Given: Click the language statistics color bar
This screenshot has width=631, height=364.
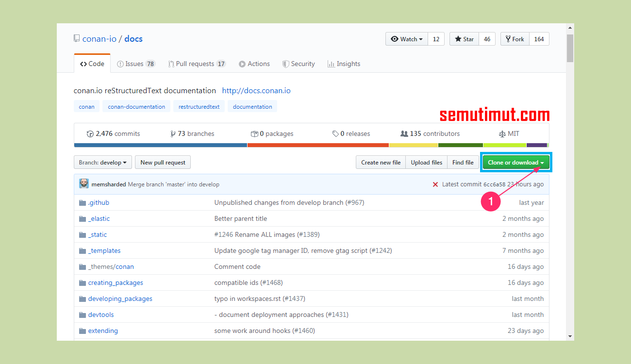Looking at the screenshot, I should 311,145.
